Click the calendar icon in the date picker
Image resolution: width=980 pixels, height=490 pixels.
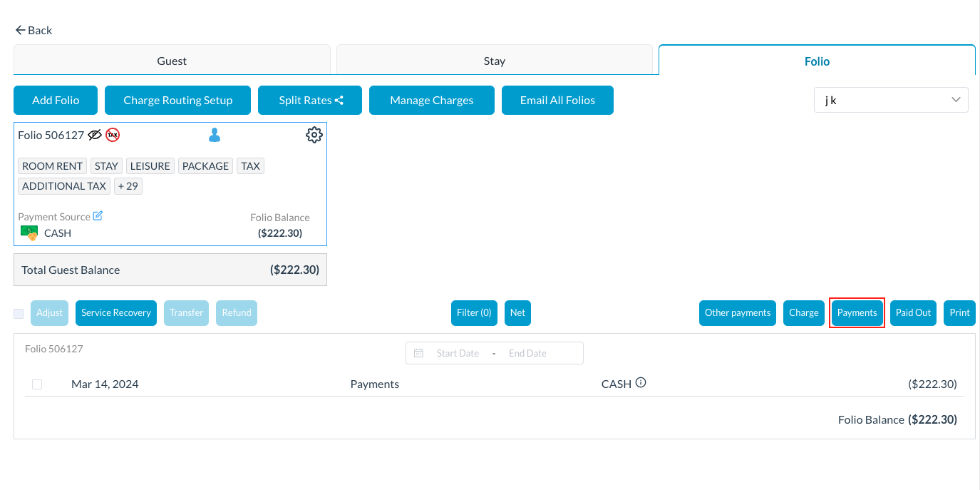click(418, 352)
